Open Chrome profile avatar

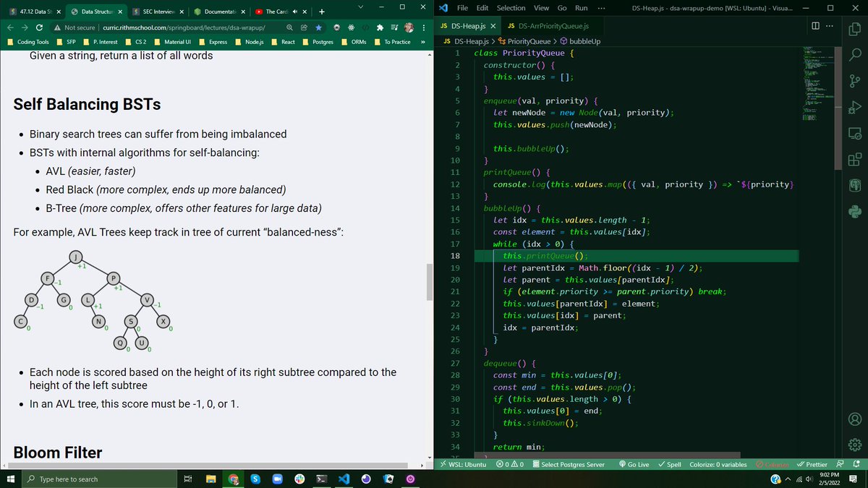click(409, 27)
